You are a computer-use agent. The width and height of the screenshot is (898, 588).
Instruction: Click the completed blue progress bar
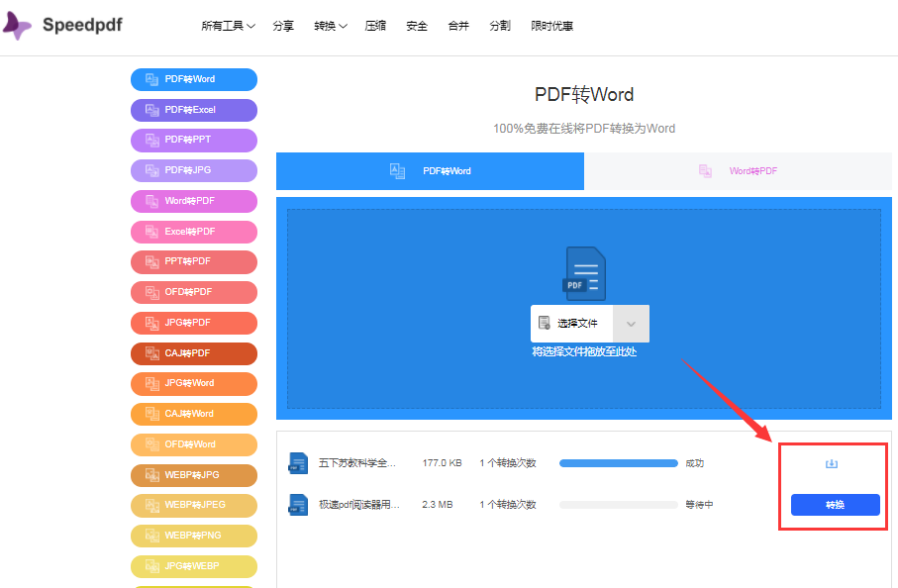pos(619,463)
